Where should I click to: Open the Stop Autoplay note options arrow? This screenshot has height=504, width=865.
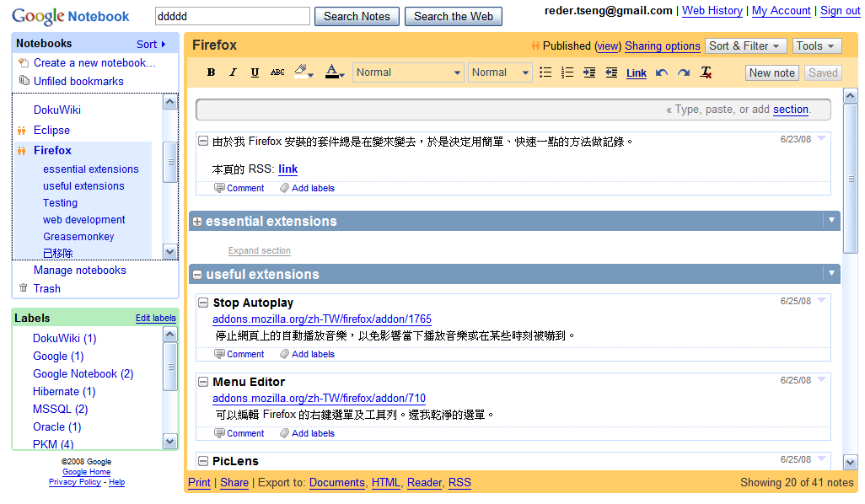pyautogui.click(x=821, y=301)
